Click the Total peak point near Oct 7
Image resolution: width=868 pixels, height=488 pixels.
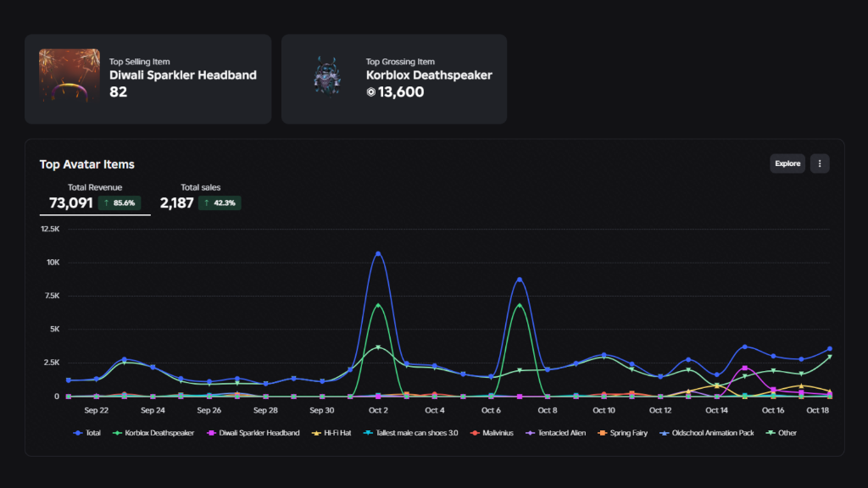tap(520, 280)
